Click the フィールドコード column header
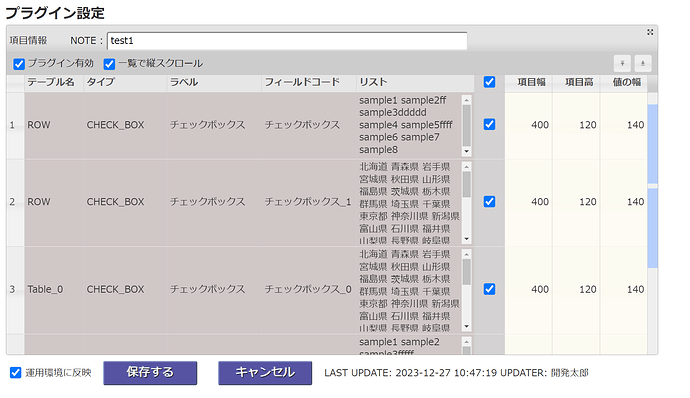The height and width of the screenshot is (398, 690). (x=308, y=82)
